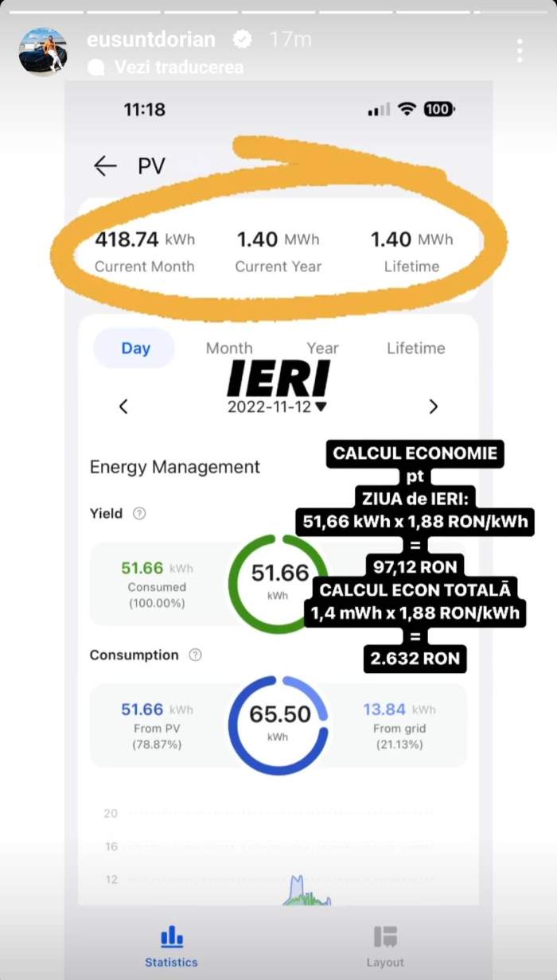
Task: Open the Layout panel icon
Action: pyautogui.click(x=385, y=937)
